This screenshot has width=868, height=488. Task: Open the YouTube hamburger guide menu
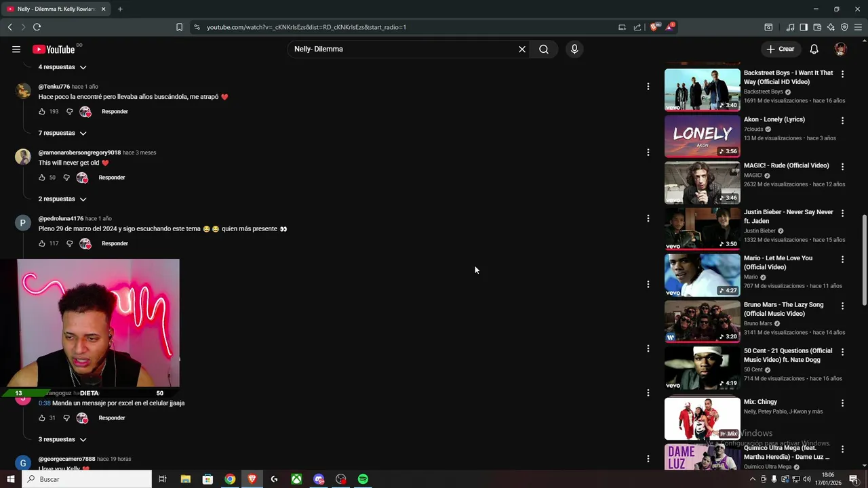(x=16, y=49)
